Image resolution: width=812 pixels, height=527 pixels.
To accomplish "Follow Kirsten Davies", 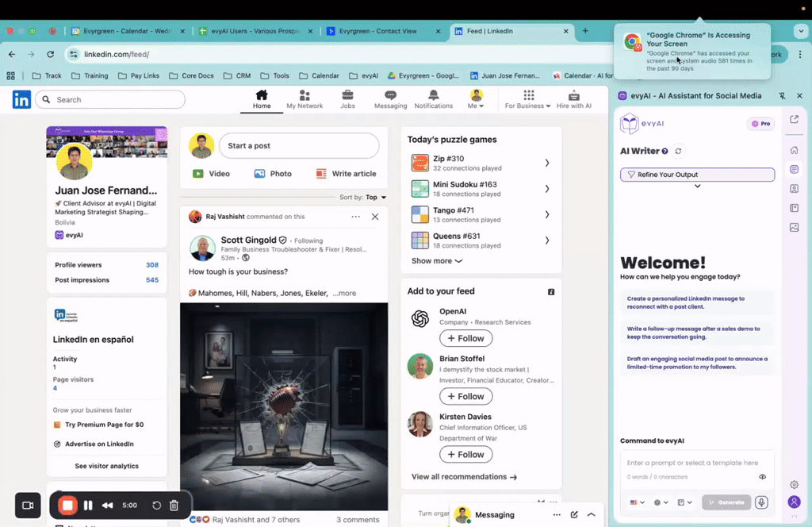I will click(x=465, y=455).
